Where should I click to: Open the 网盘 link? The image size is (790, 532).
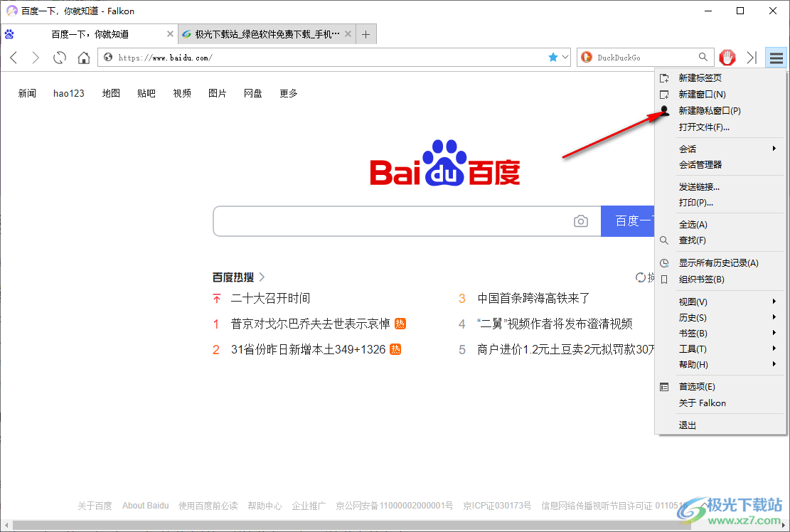pos(253,93)
